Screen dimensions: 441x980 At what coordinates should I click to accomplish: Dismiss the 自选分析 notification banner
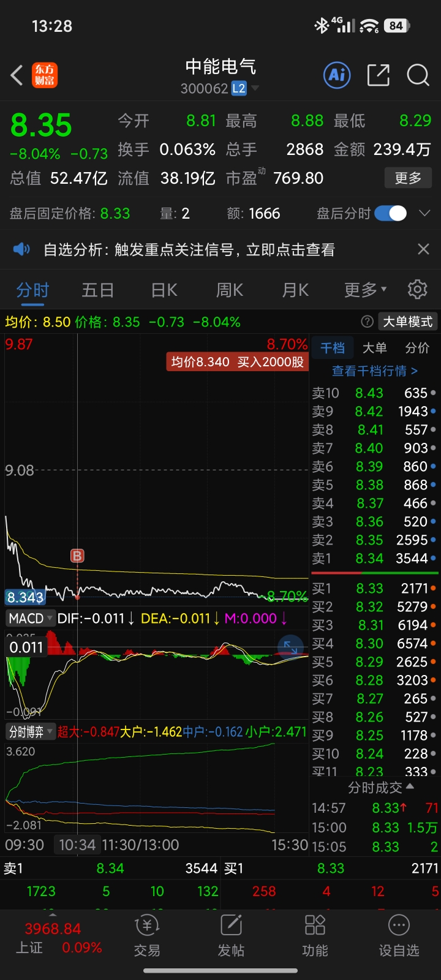(423, 249)
